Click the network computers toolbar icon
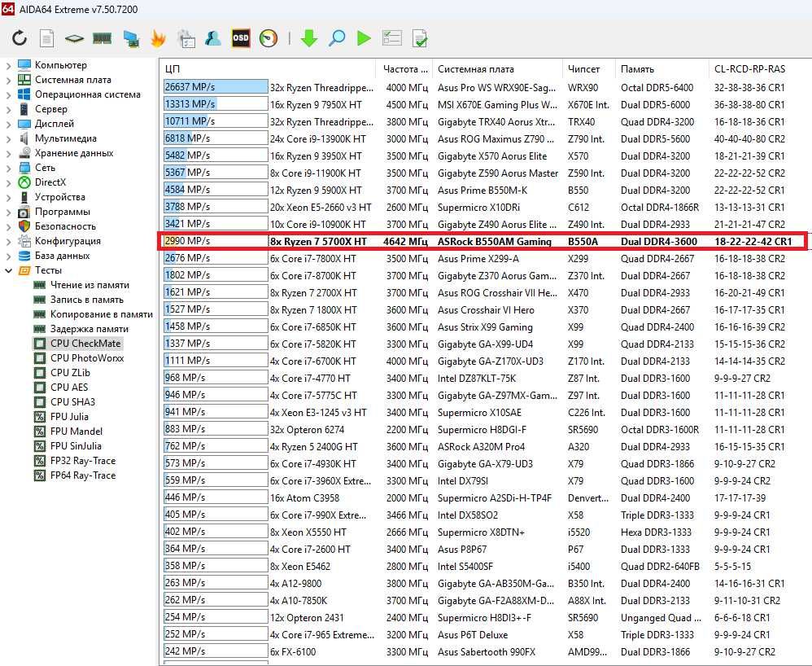Screen dimensions: 812x666 point(130,38)
